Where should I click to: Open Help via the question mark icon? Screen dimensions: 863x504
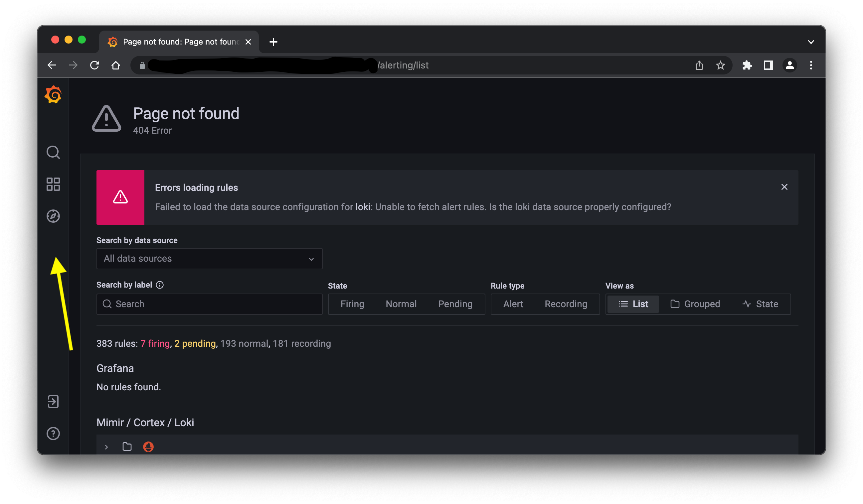[53, 434]
